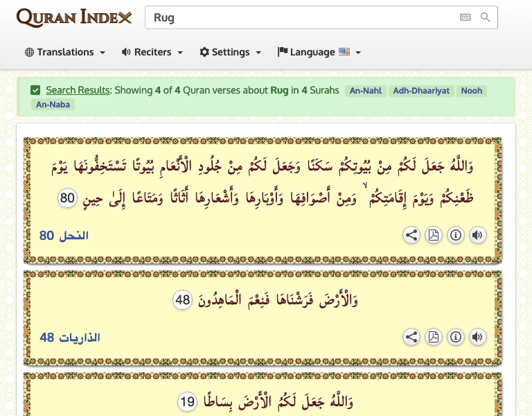Play audio for verse An-Nahl 80
Screen dimensions: 532x416
click(478, 235)
